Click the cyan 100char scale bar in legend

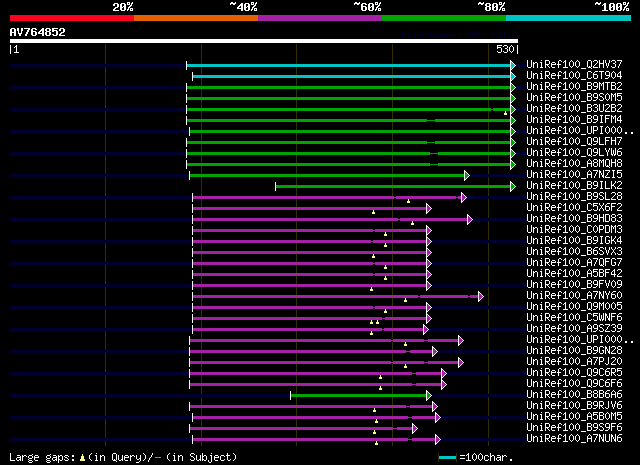coord(447,458)
